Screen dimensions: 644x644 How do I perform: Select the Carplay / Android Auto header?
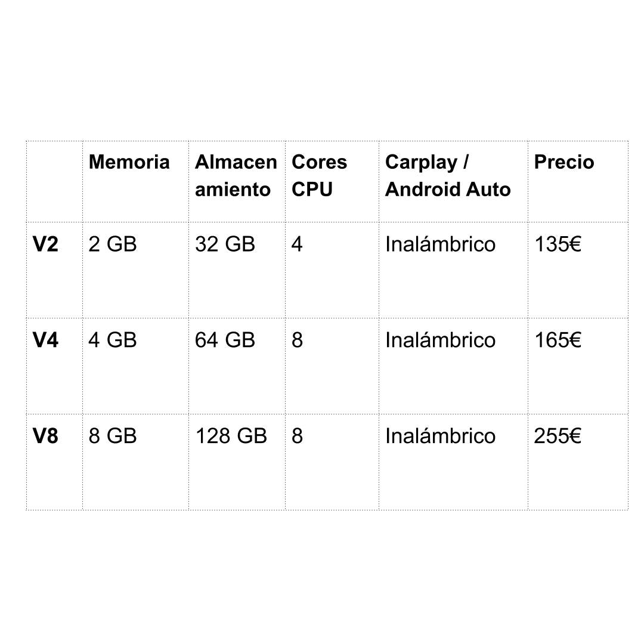coord(448,176)
